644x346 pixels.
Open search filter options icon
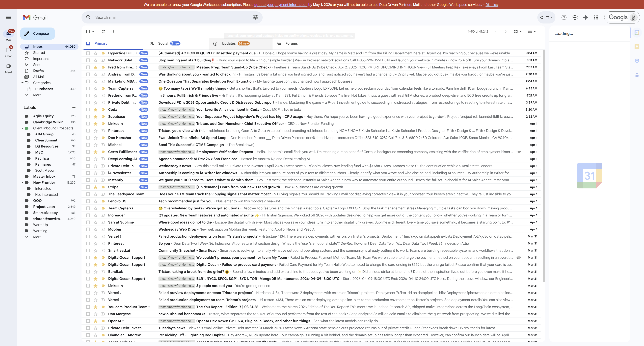[x=255, y=17]
